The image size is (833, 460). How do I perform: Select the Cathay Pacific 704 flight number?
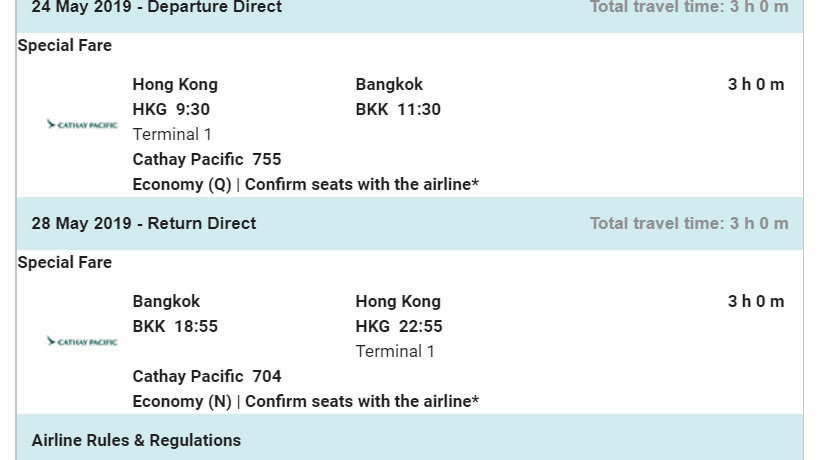point(207,377)
